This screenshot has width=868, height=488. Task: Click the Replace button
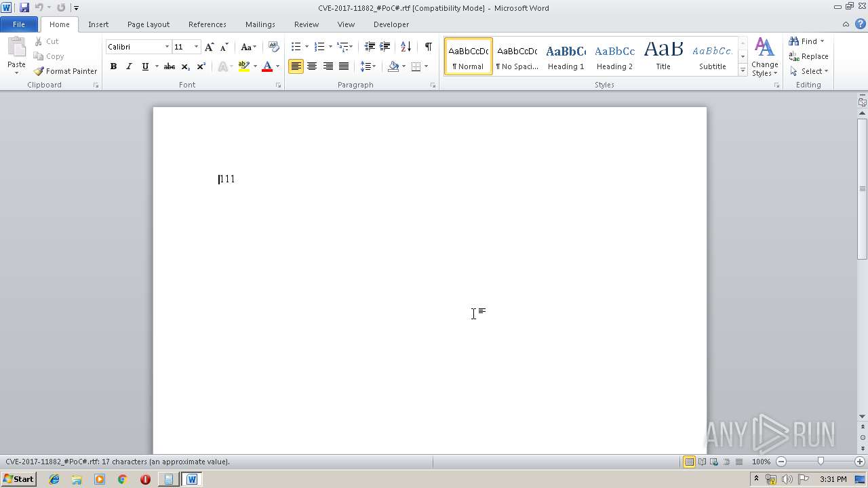(x=808, y=56)
